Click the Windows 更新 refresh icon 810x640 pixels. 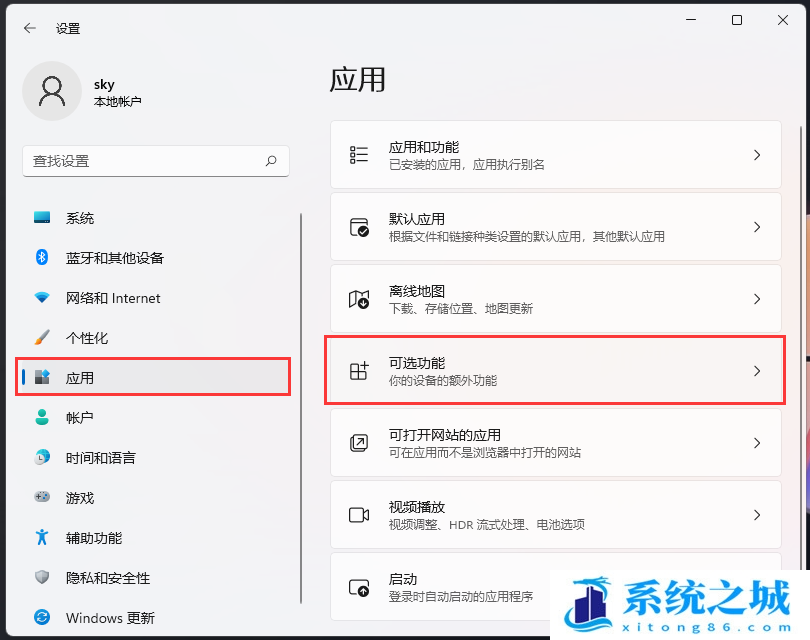click(42, 618)
